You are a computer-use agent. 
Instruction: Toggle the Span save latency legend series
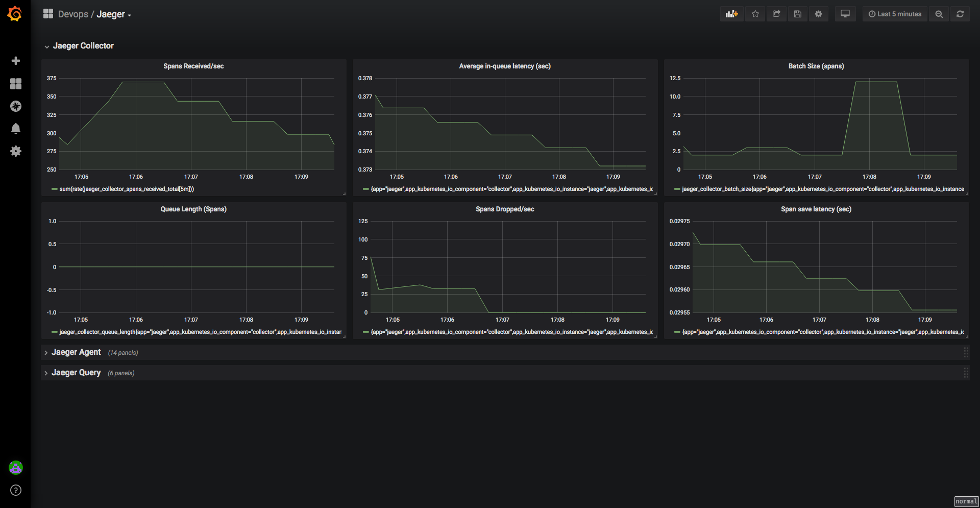tap(823, 332)
